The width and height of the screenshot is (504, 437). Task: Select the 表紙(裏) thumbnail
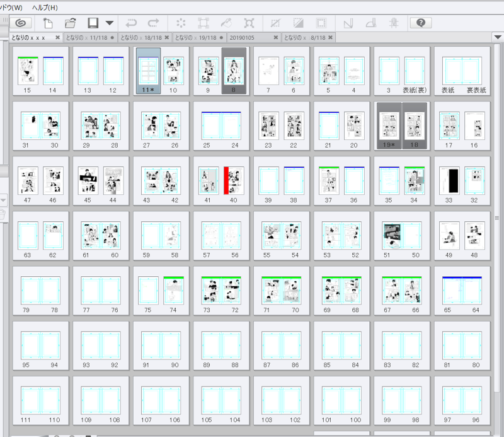click(415, 71)
